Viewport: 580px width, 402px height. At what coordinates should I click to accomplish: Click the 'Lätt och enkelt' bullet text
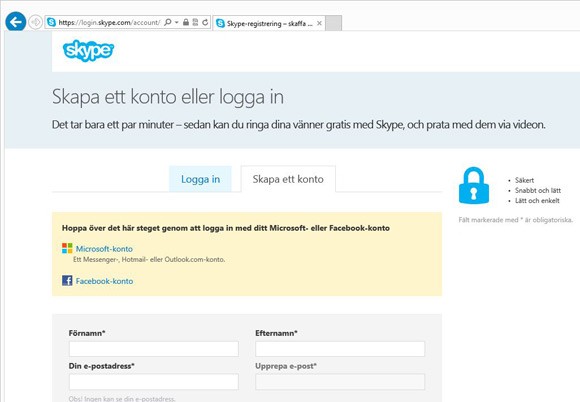[537, 200]
